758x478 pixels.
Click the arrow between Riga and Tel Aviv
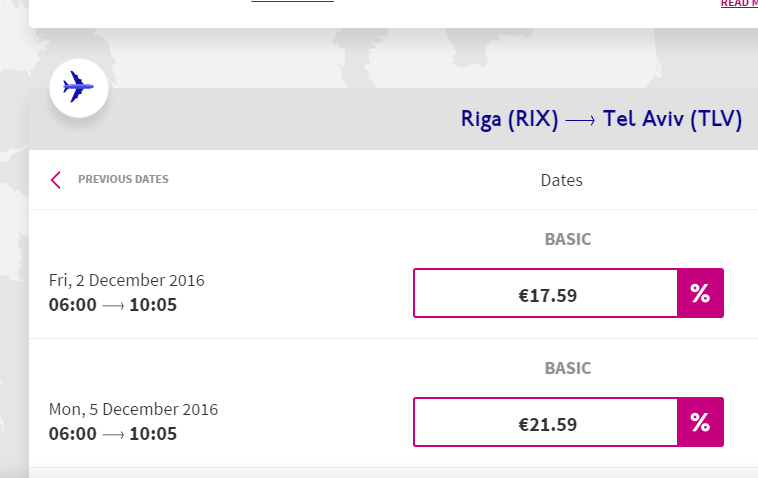580,120
